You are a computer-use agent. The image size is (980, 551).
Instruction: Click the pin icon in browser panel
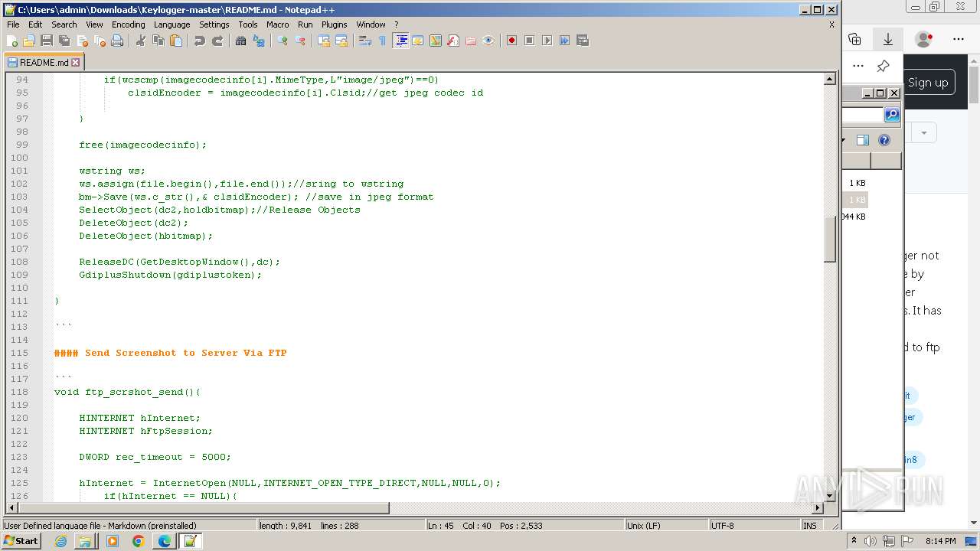click(883, 66)
